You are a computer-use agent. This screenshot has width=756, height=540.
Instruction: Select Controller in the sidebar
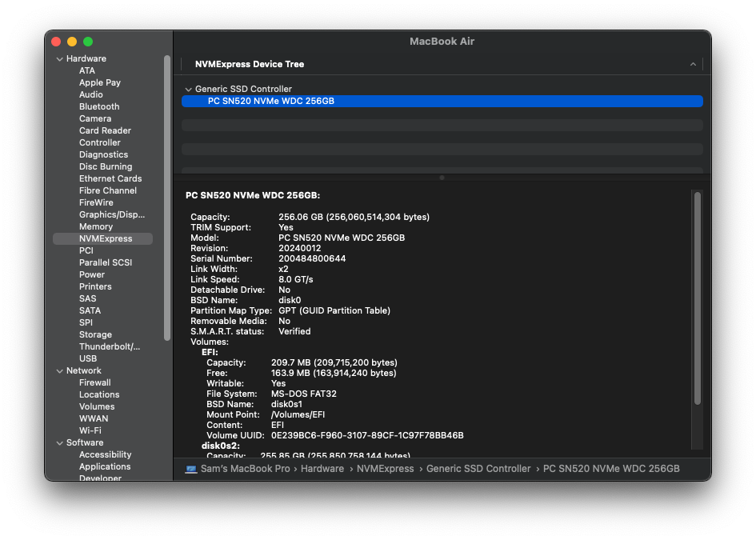tap(100, 142)
